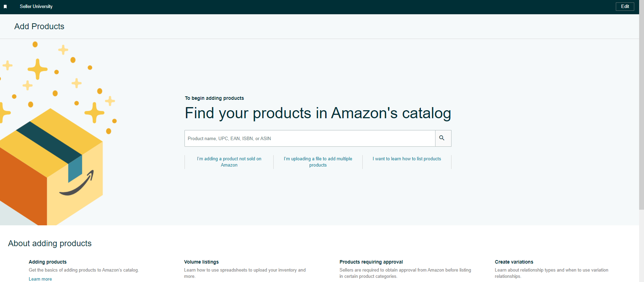This screenshot has width=644, height=282.
Task: Click the Amazon smile logo on box
Action: point(77,183)
